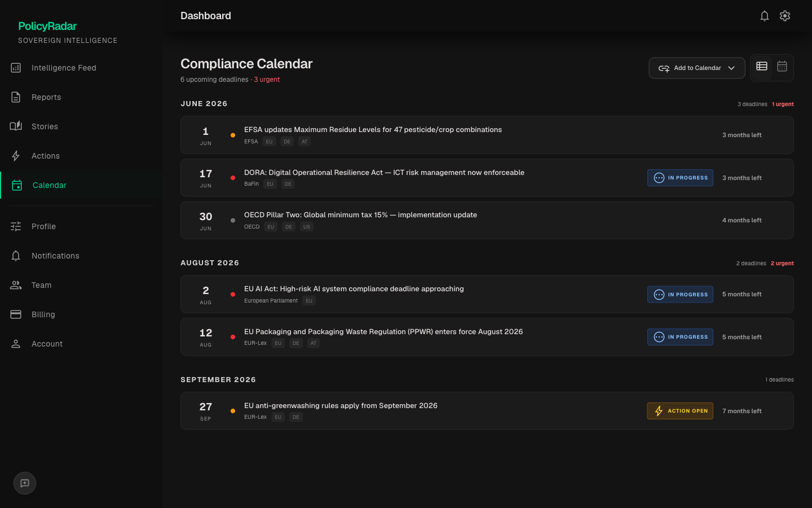Image resolution: width=812 pixels, height=508 pixels.
Task: Open the JUNE 2026 section header
Action: [x=204, y=104]
